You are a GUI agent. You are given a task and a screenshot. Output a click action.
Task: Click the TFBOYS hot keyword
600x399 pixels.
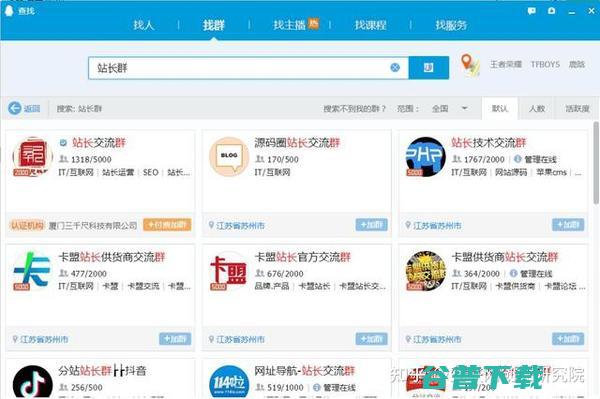[545, 64]
